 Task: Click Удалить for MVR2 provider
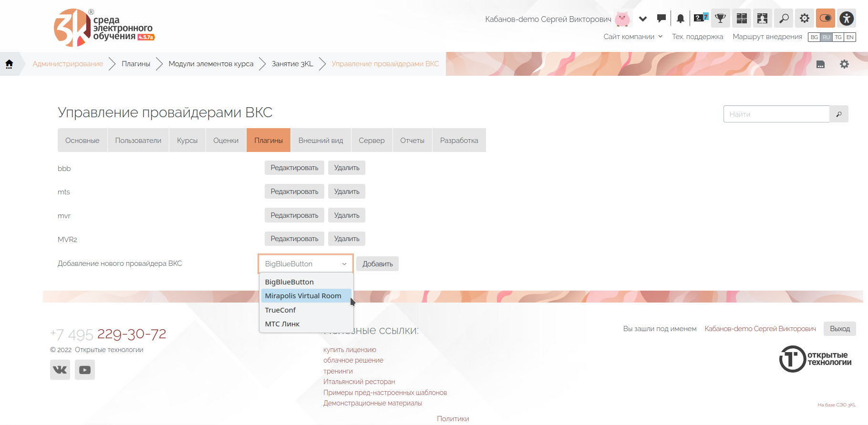point(347,239)
